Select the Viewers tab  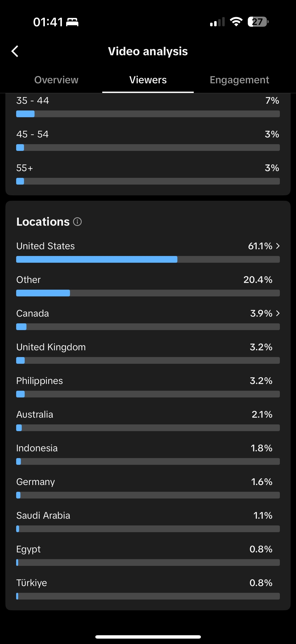tap(148, 80)
